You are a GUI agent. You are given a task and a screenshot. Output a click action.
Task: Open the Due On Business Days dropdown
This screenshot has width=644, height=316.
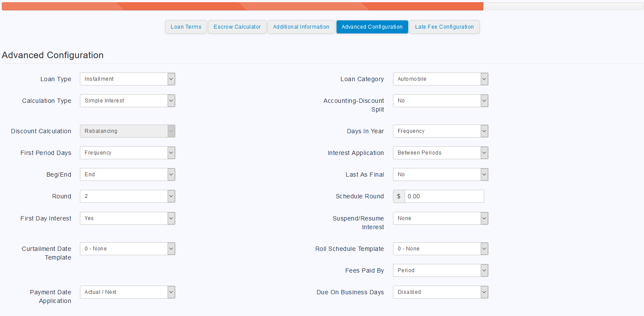coord(440,292)
